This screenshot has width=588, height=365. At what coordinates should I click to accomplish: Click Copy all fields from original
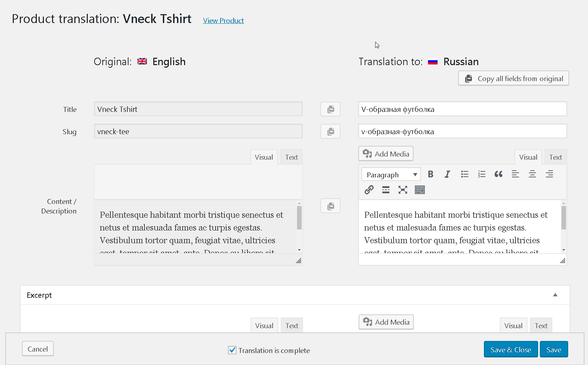tap(514, 78)
